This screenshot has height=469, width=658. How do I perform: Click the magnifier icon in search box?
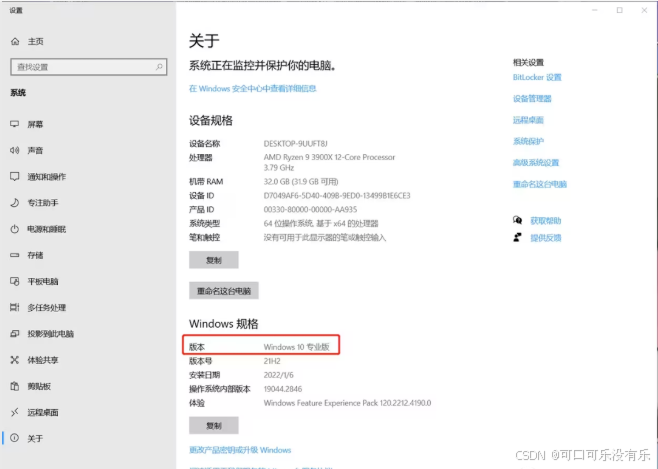[x=159, y=67]
